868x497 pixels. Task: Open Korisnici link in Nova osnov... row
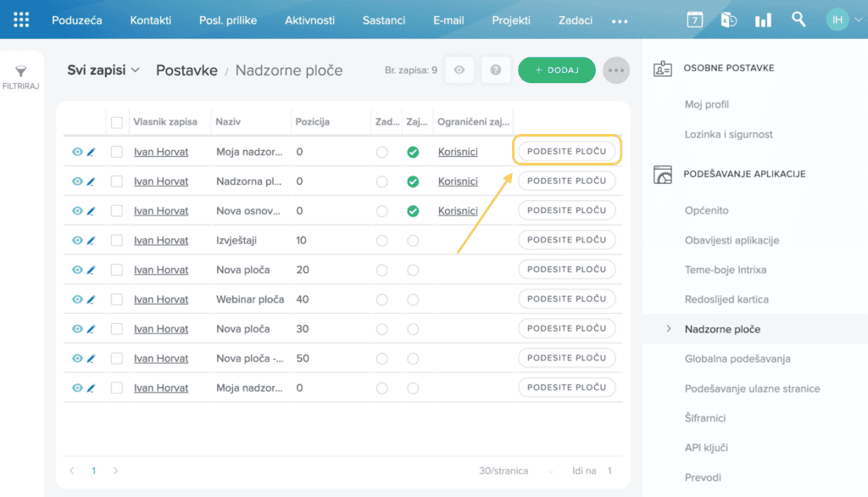[x=458, y=211]
